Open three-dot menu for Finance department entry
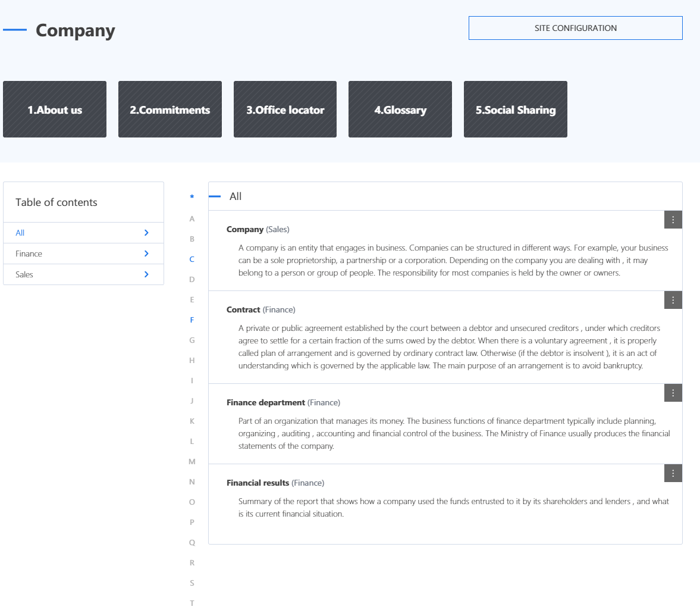The height and width of the screenshot is (616, 700). tap(673, 393)
